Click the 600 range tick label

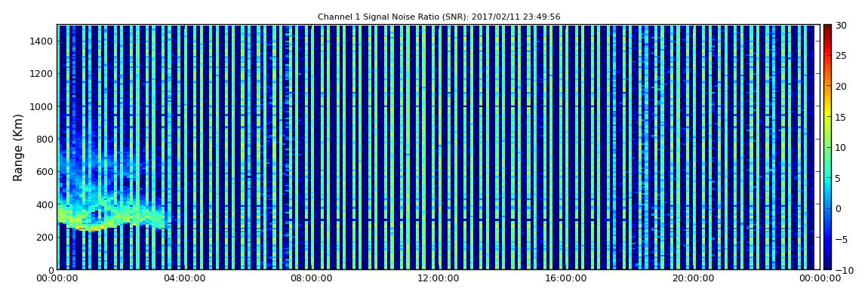point(45,171)
